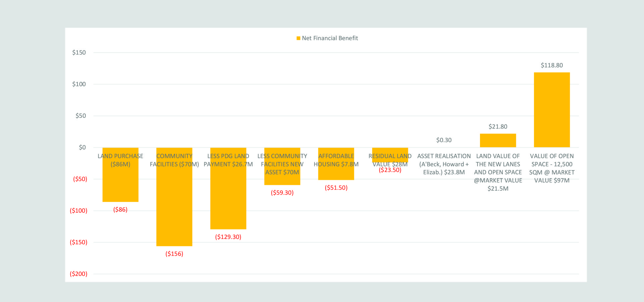Select the Net Financial Benefit legend text
The width and height of the screenshot is (644, 302).
[330, 38]
